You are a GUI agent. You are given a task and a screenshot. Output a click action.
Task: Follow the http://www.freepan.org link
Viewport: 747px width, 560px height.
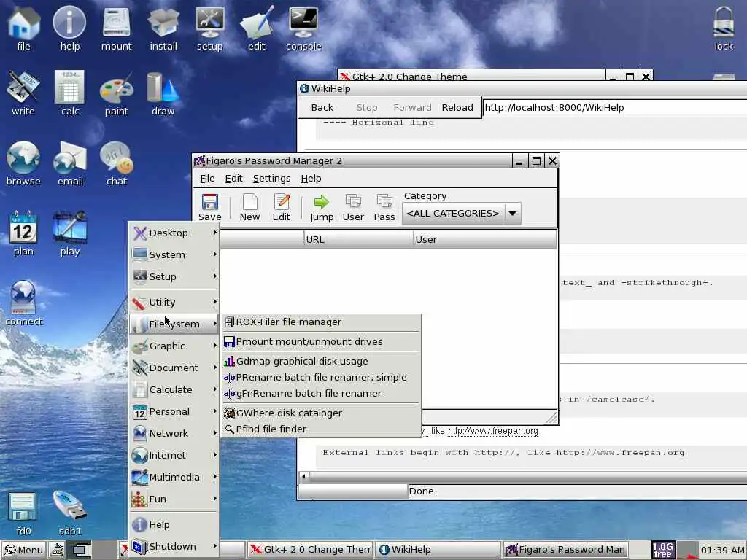point(492,431)
